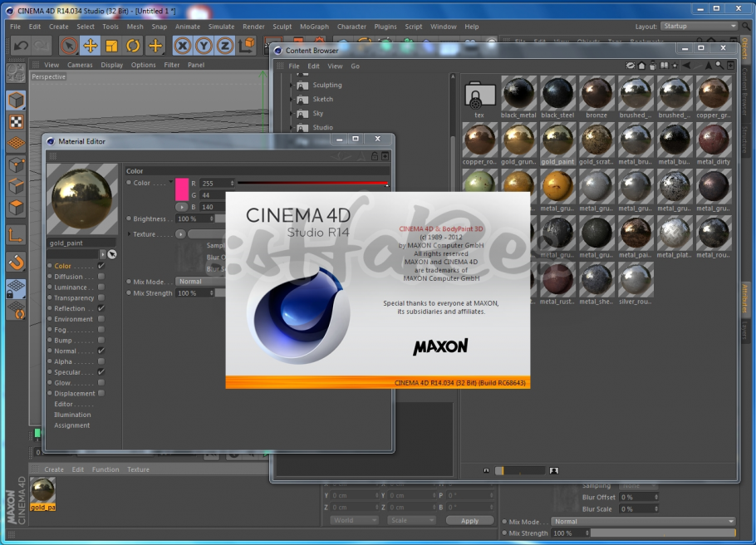Toggle the Y axis lock
The height and width of the screenshot is (545, 756).
(x=204, y=46)
